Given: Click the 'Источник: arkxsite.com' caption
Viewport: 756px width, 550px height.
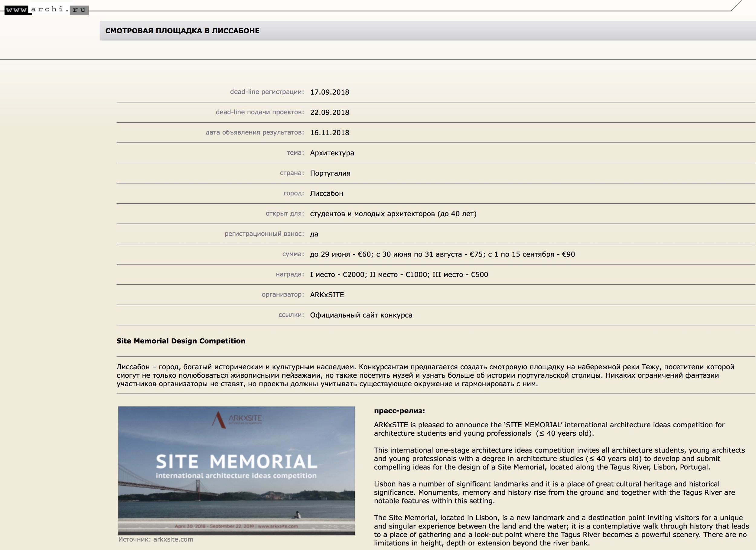Looking at the screenshot, I should coord(156,539).
